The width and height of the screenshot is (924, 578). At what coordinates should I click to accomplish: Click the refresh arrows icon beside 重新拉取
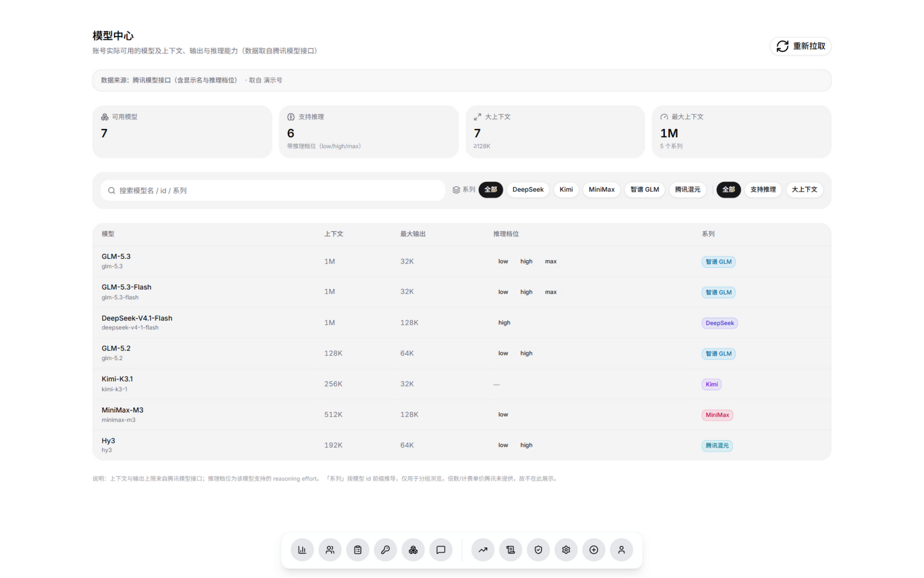(x=783, y=46)
